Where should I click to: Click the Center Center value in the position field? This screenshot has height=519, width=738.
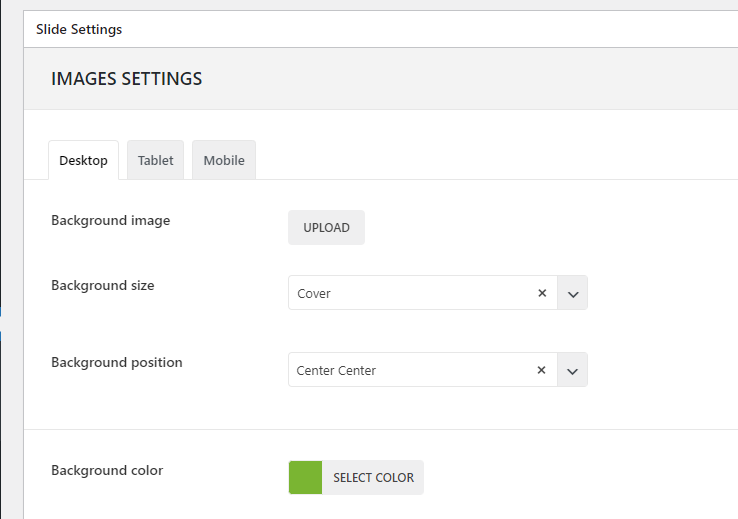(336, 371)
